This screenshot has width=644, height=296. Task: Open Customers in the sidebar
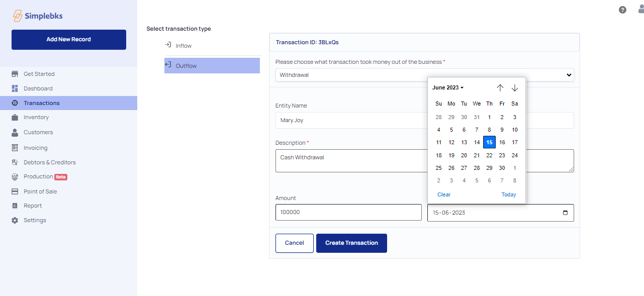[38, 132]
